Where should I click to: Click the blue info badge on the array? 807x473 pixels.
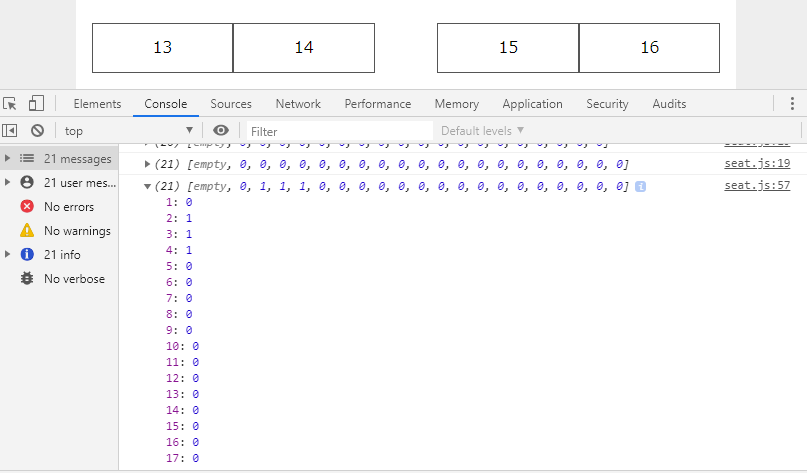coord(640,186)
